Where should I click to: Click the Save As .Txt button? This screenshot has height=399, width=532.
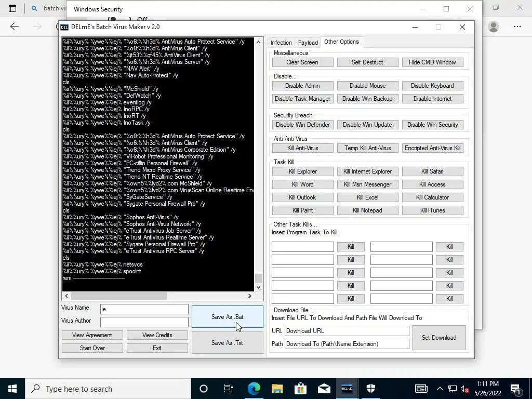[x=228, y=343]
